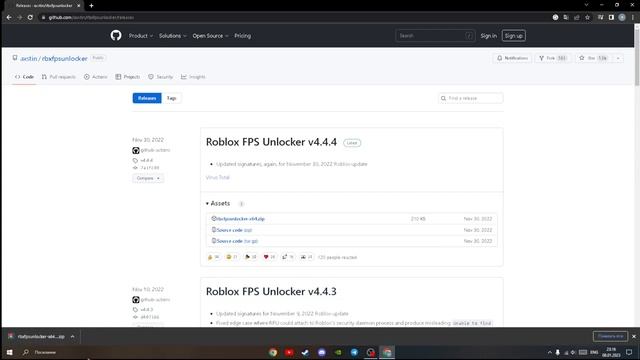Click the rocket reaction
The height and width of the screenshot is (360, 640).
pyautogui.click(x=288, y=257)
